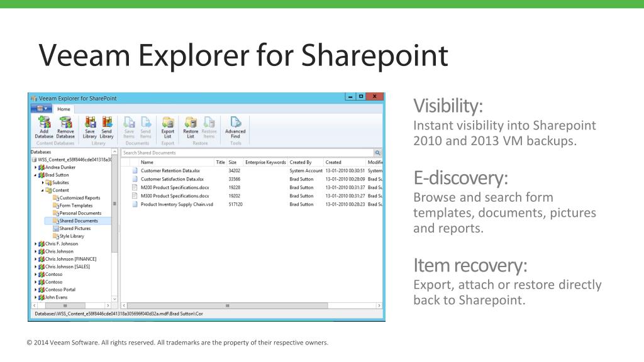Click the Subsites folder icon

48,183
